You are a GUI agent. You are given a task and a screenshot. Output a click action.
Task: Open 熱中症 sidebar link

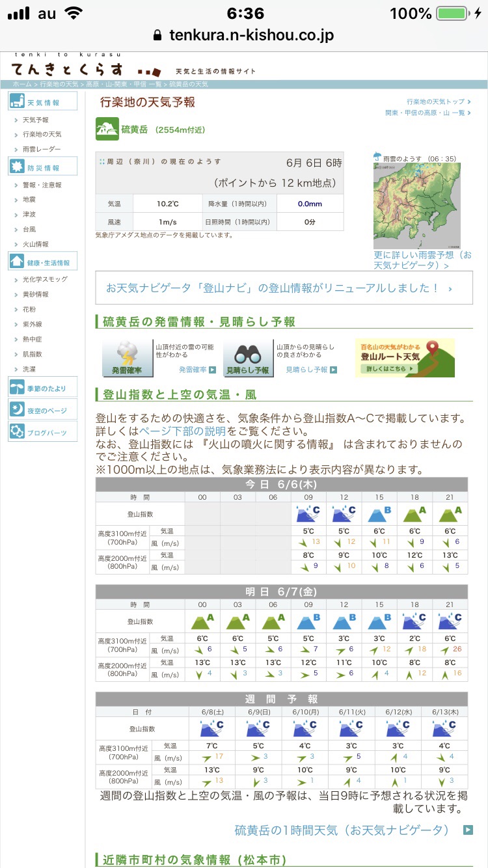pos(33,339)
